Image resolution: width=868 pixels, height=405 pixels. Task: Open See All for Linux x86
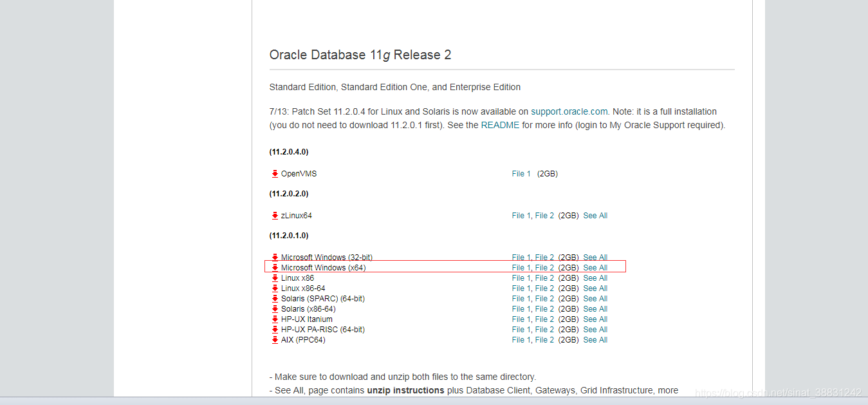coord(595,278)
